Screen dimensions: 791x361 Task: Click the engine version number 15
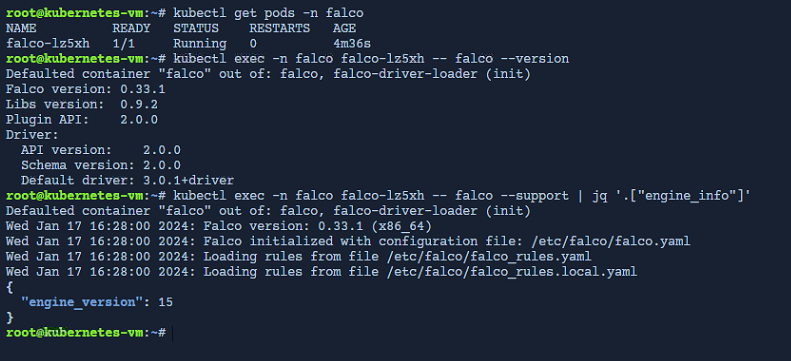(x=165, y=302)
